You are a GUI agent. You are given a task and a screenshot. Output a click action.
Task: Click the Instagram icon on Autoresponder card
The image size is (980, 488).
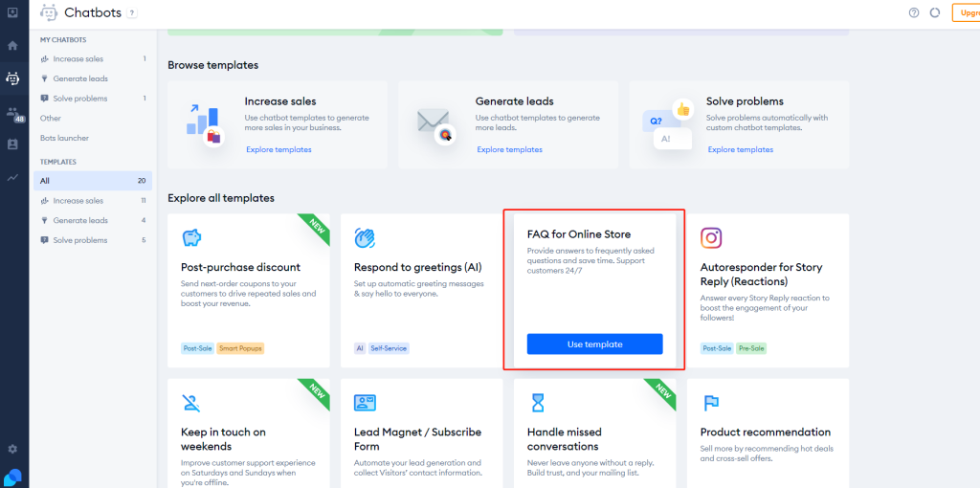(x=711, y=237)
